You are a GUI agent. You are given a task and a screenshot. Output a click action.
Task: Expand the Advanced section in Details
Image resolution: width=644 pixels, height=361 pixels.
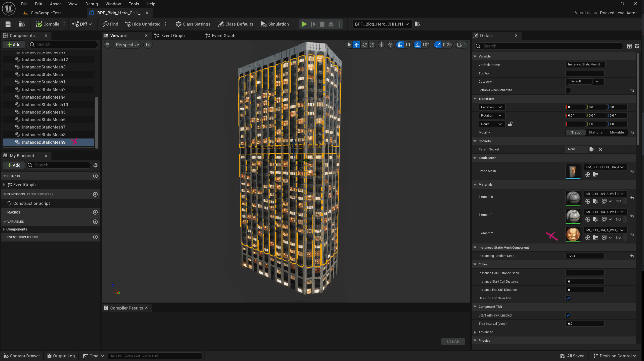pyautogui.click(x=475, y=332)
